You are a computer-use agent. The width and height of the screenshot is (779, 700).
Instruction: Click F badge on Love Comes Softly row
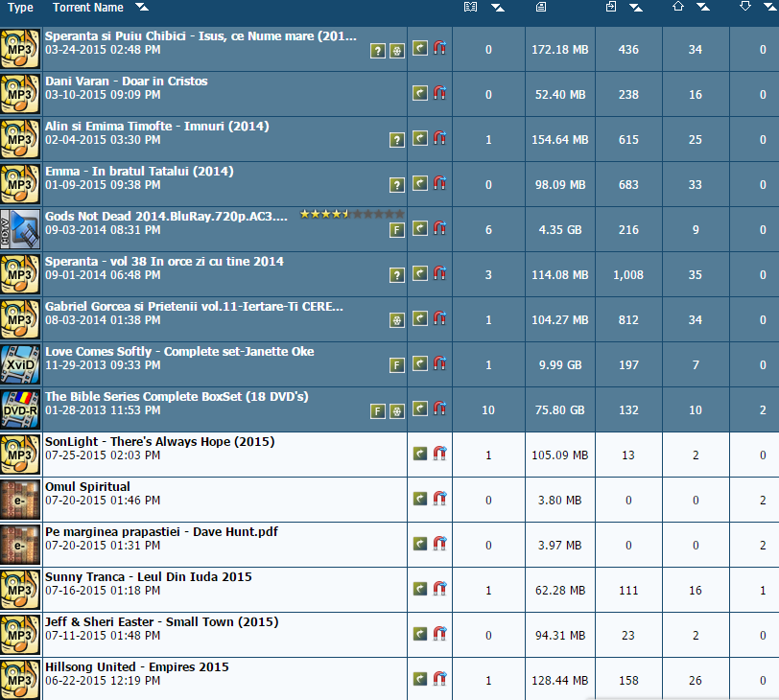(x=396, y=366)
